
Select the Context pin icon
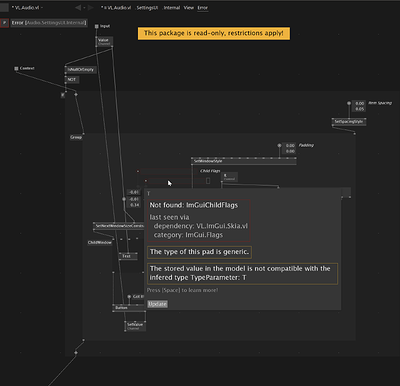[x=16, y=68]
